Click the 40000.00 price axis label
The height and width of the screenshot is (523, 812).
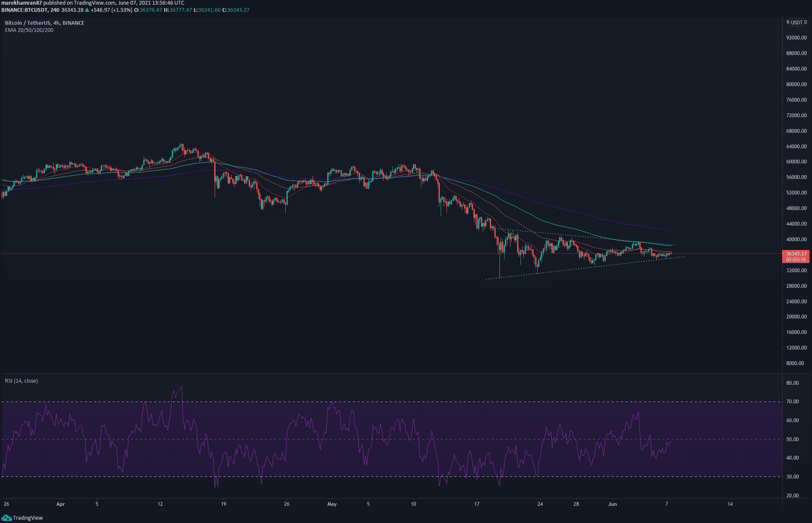point(796,239)
